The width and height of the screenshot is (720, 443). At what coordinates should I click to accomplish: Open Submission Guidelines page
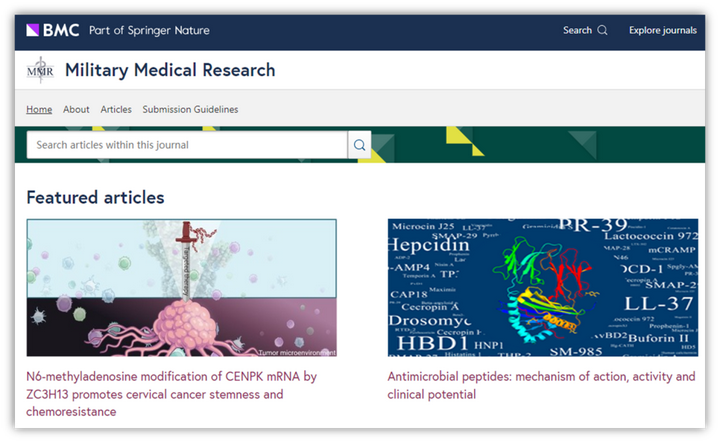190,109
